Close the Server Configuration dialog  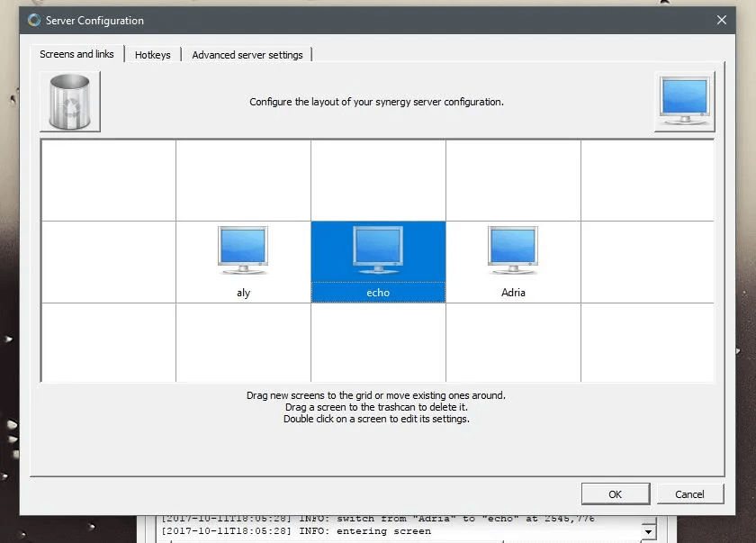721,20
